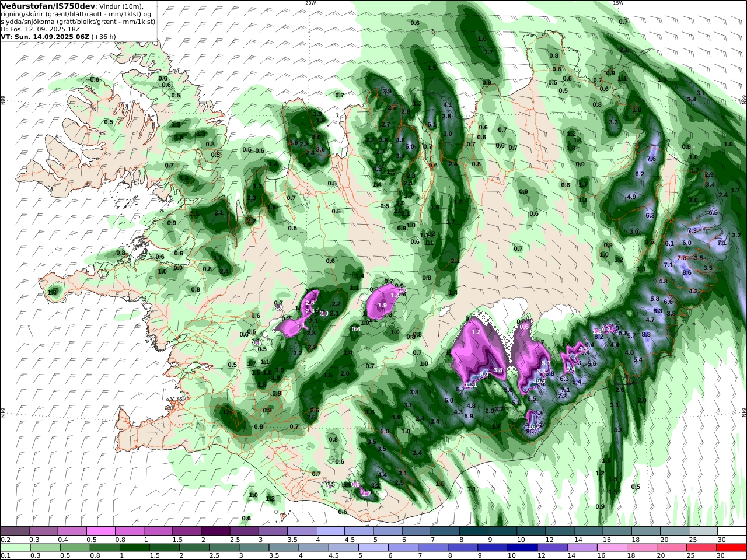Click the '7.6' precipitation value in the northeast

[x=652, y=159]
